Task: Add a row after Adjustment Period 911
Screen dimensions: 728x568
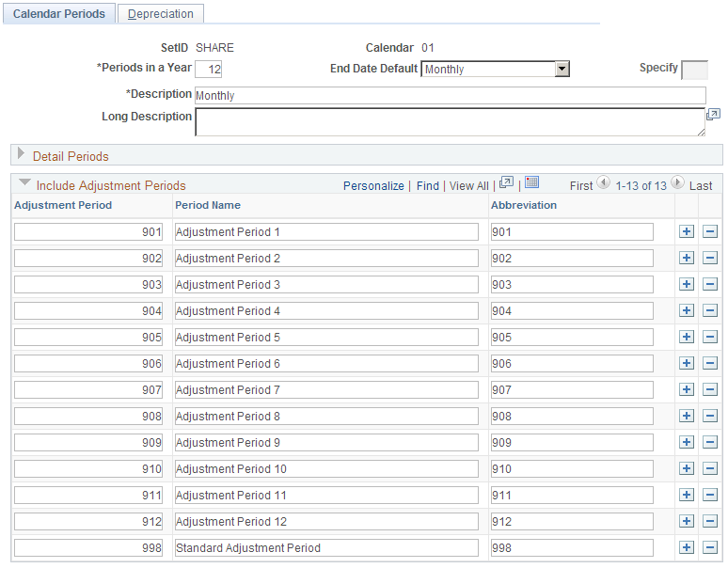Action: [687, 496]
